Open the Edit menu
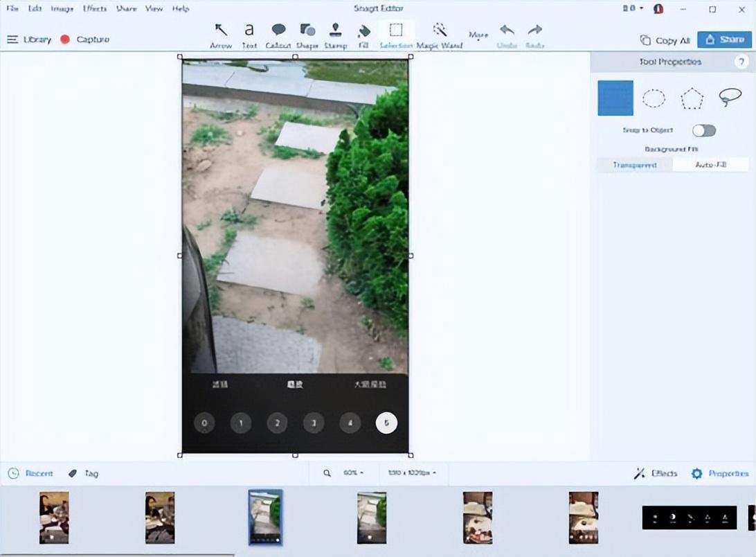The width and height of the screenshot is (756, 557). [x=35, y=8]
